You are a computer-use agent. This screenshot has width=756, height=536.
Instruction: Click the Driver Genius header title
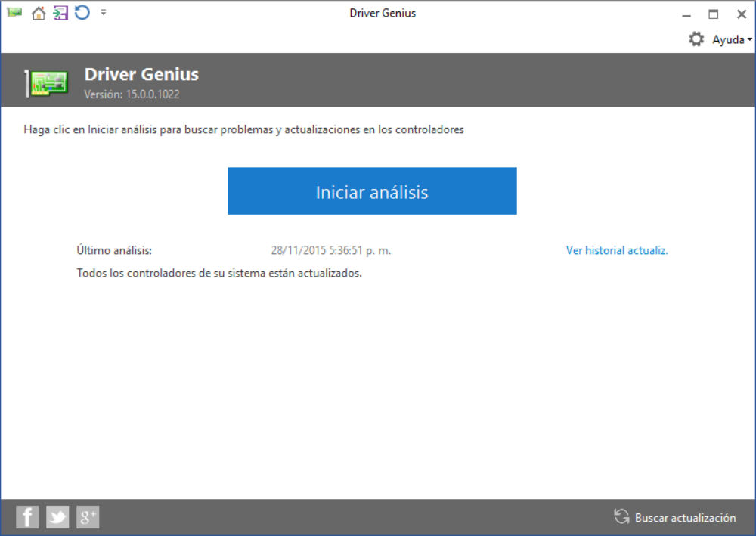point(141,74)
